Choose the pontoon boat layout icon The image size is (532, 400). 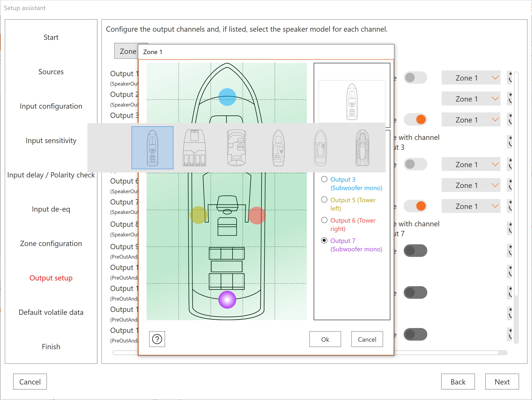click(x=194, y=147)
